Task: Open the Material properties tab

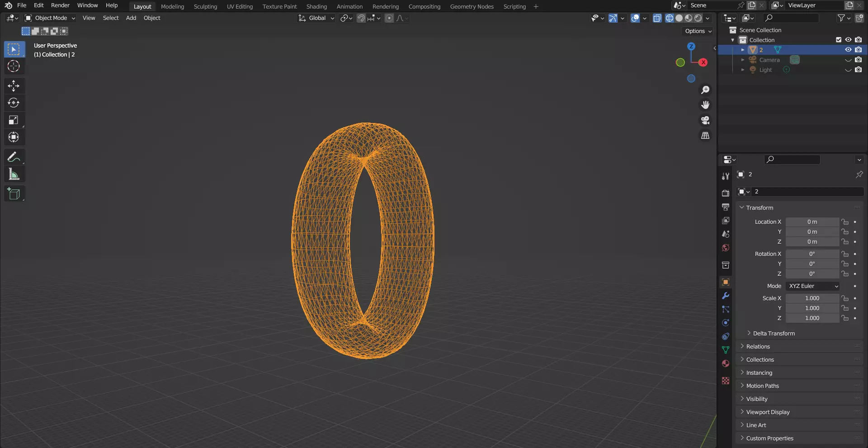Action: point(726,363)
